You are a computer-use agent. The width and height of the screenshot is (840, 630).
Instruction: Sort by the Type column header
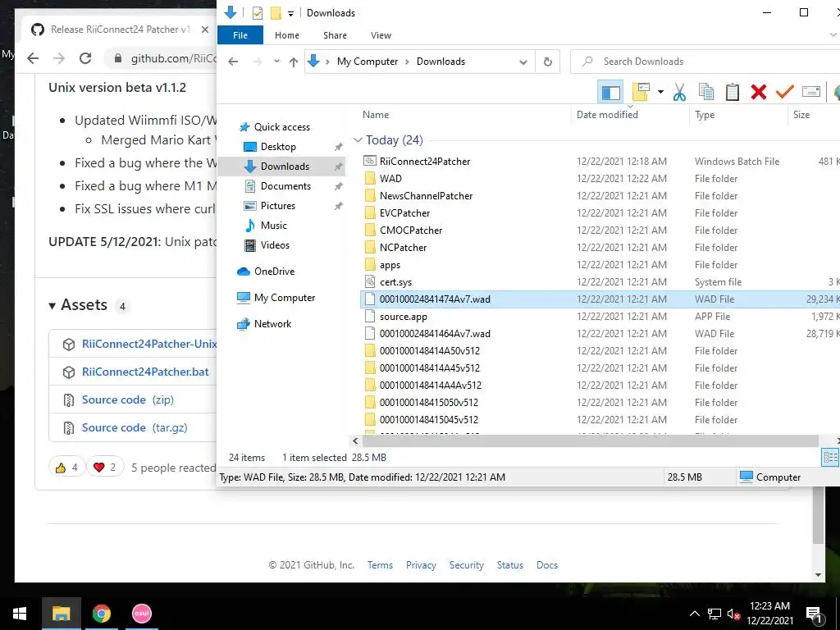[x=705, y=115]
